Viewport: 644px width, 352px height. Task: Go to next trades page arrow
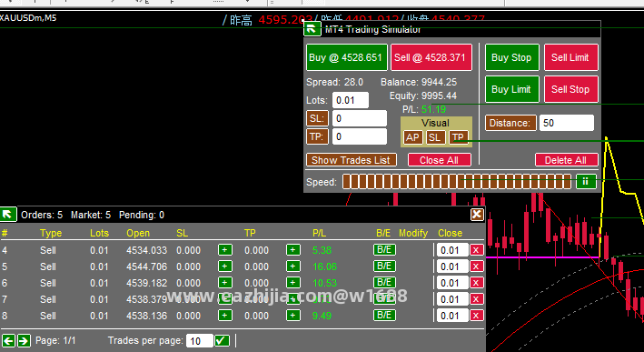24,340
